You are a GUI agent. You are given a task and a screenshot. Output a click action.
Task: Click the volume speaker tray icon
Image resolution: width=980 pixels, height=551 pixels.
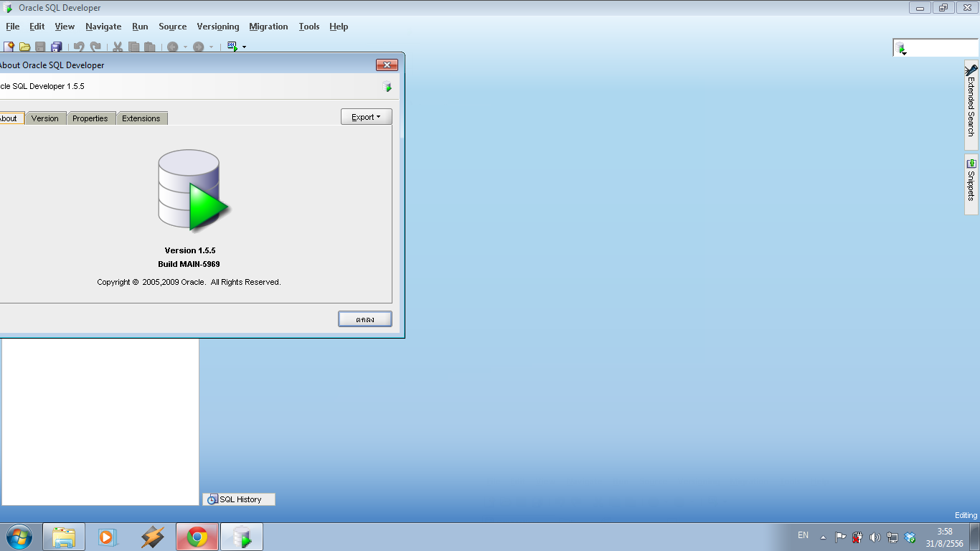pos(875,537)
